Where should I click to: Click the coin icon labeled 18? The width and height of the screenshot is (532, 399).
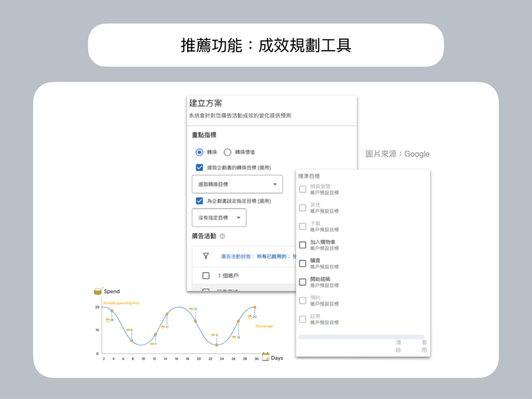(108, 320)
